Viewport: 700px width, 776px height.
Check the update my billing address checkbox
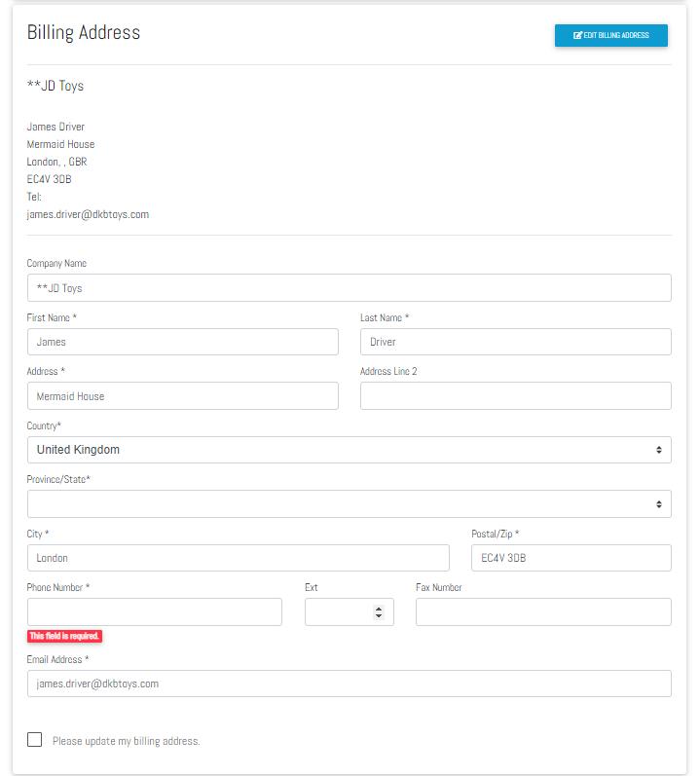(35, 740)
